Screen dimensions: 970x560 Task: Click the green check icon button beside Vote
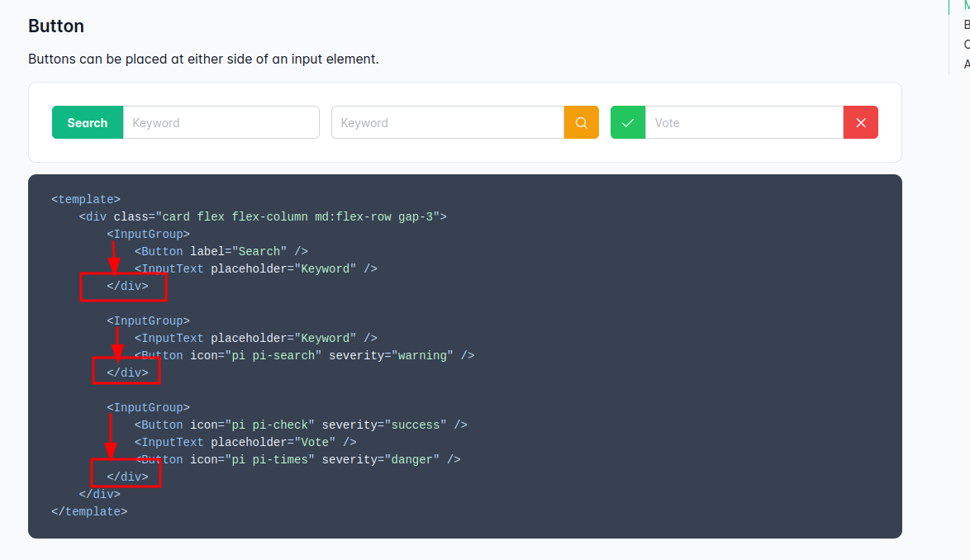[x=627, y=121]
